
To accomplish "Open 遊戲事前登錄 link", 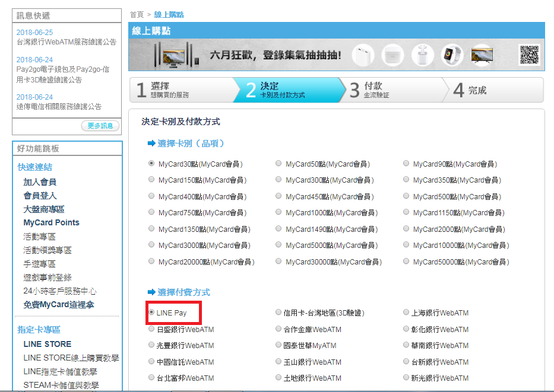I will 48,278.
